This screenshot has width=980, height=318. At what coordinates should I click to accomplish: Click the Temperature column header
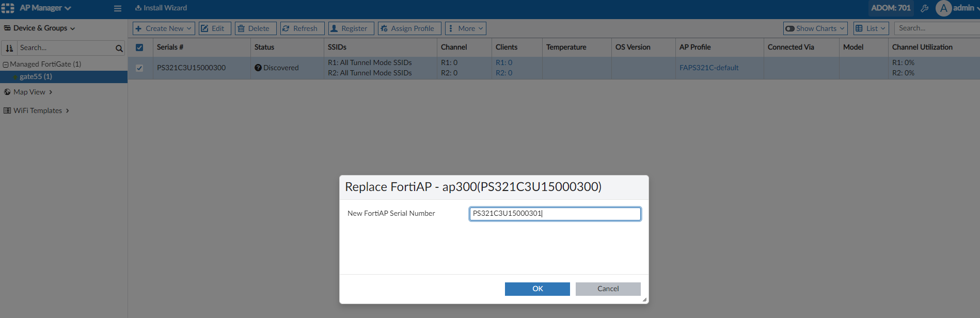coord(566,47)
